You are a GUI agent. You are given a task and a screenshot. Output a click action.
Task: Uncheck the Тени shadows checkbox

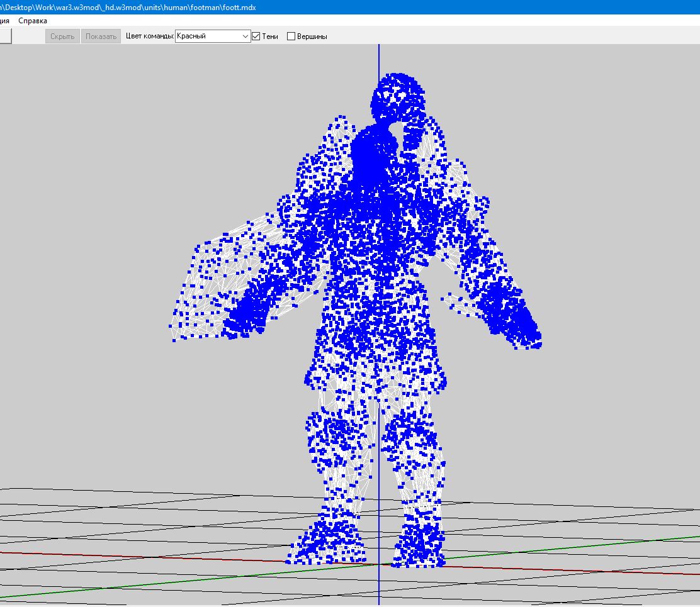click(256, 36)
